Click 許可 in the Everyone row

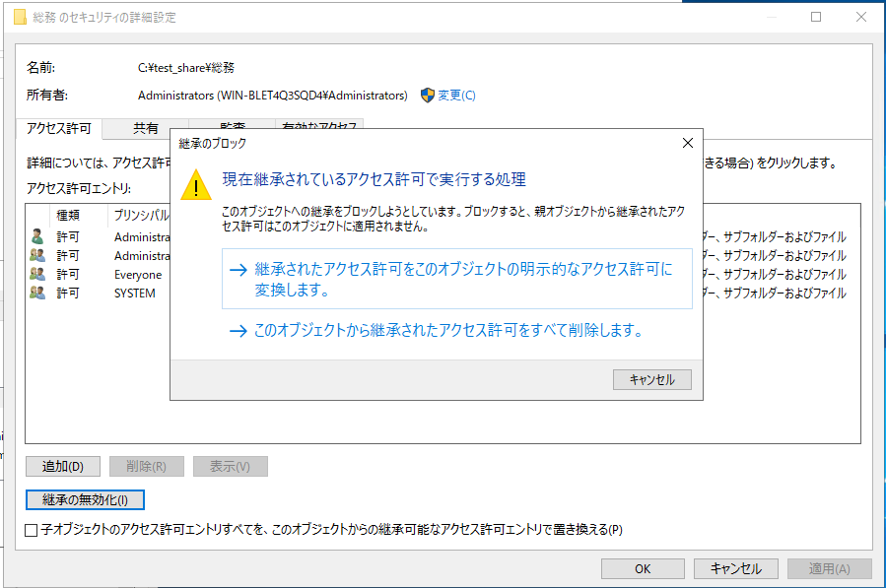coord(68,275)
